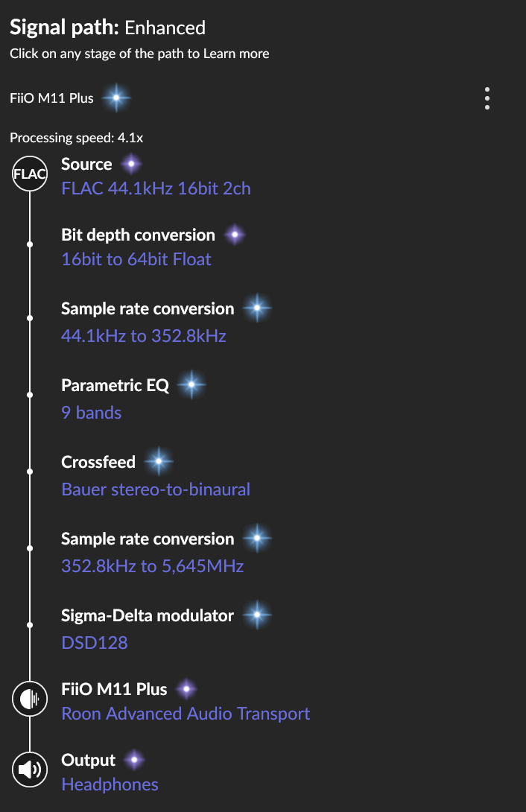Select the 44.1kHz to 352.8kHz stage

coord(143,335)
